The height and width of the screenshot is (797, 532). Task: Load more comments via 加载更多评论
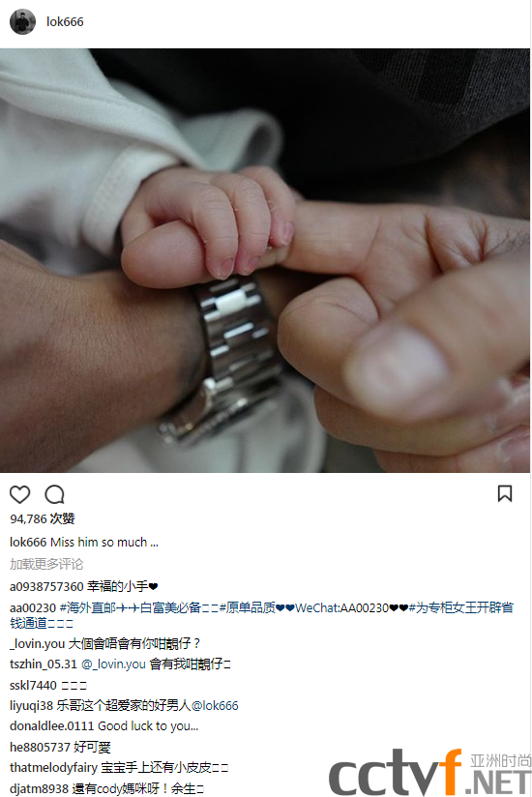click(46, 564)
